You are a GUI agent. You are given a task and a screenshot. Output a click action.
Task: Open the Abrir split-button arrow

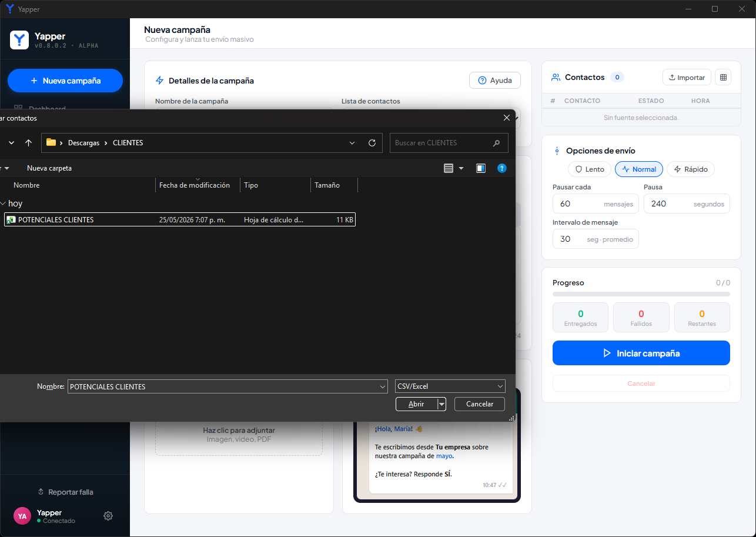point(441,404)
